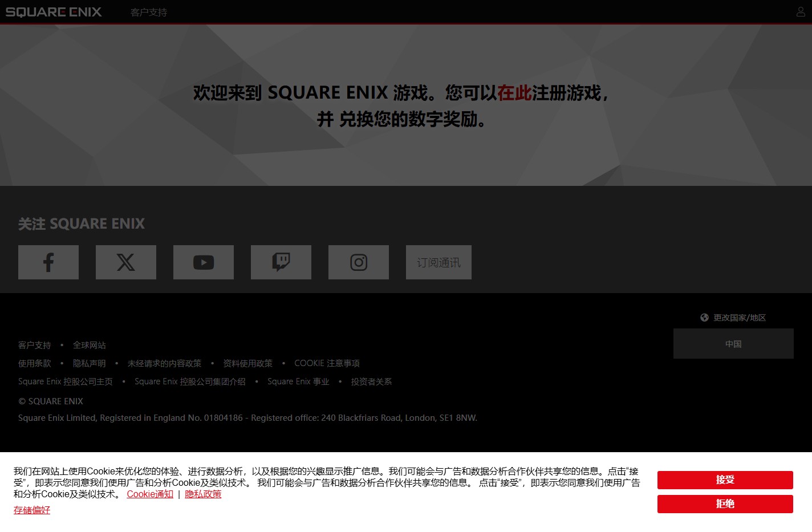Follow the red 在此 registration link

[x=514, y=92]
